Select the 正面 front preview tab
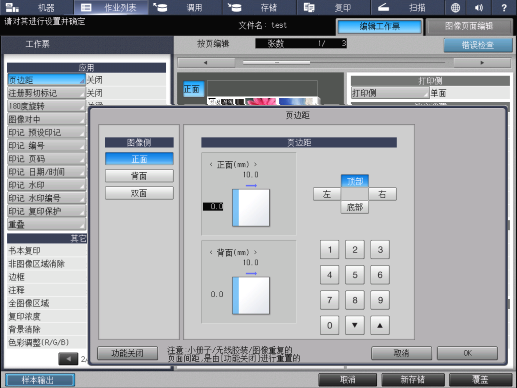This screenshot has width=517, height=388. tap(193, 89)
